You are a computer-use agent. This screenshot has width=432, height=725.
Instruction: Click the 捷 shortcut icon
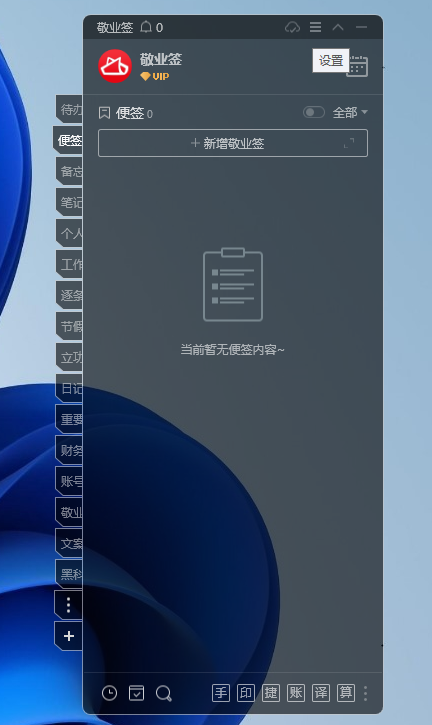coord(271,693)
